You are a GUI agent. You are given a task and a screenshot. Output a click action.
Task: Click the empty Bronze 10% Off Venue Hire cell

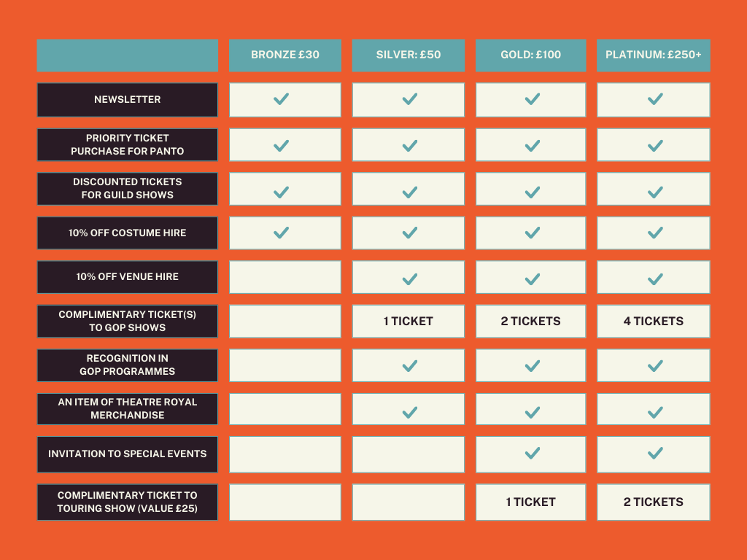click(x=285, y=277)
